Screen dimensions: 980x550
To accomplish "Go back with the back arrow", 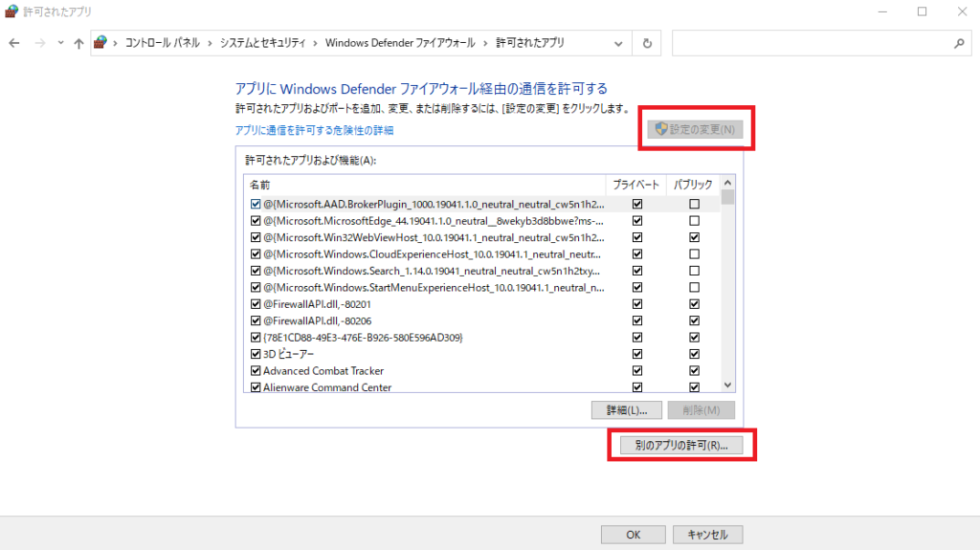I will [13, 43].
